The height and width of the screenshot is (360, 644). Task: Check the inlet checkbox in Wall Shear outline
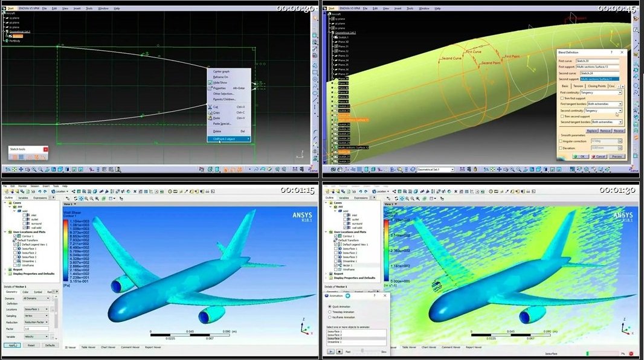point(25,215)
